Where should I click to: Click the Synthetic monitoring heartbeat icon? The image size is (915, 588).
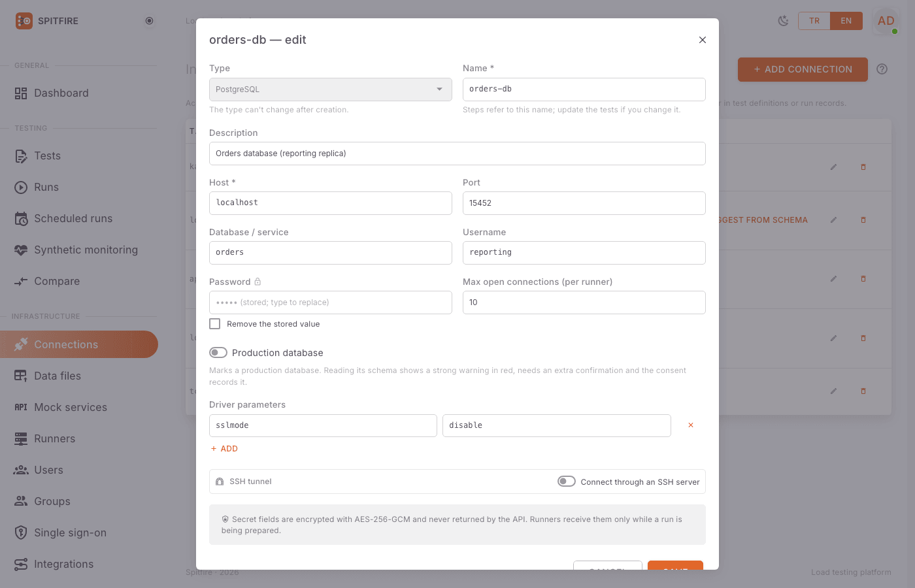[x=21, y=250]
